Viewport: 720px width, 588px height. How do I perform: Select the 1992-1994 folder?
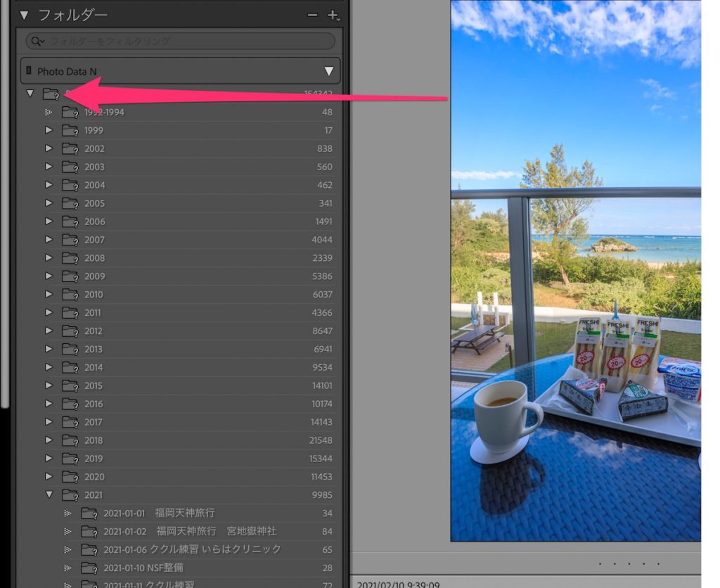104,112
